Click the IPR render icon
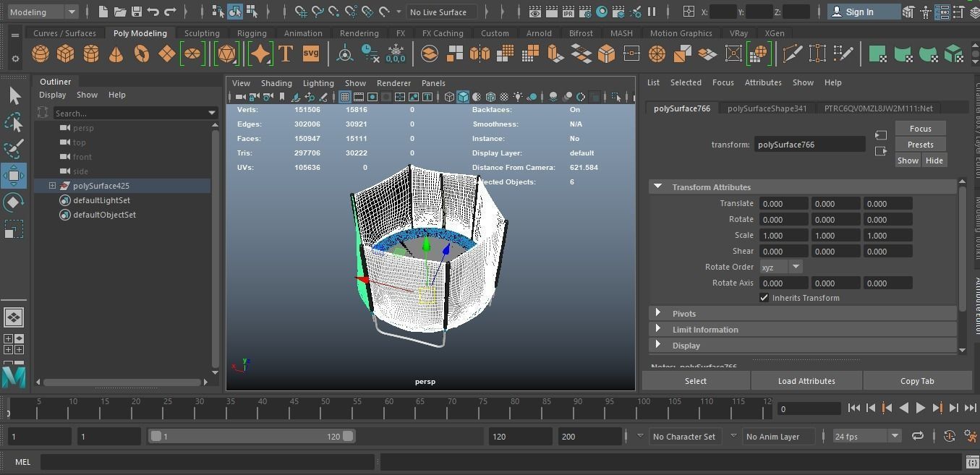The height and width of the screenshot is (475, 980). pyautogui.click(x=568, y=12)
